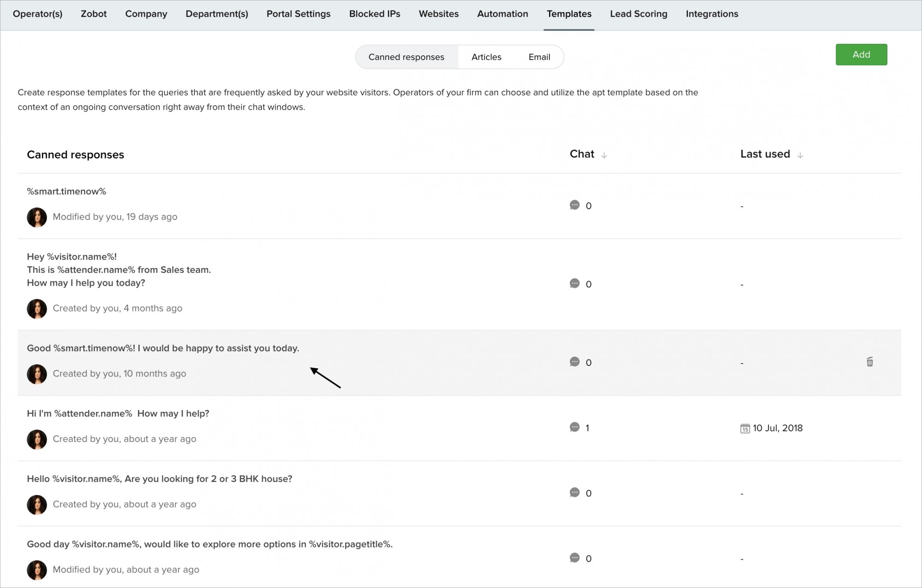Click avatar of 'Modified by you, 19 days ago'

pyautogui.click(x=37, y=217)
